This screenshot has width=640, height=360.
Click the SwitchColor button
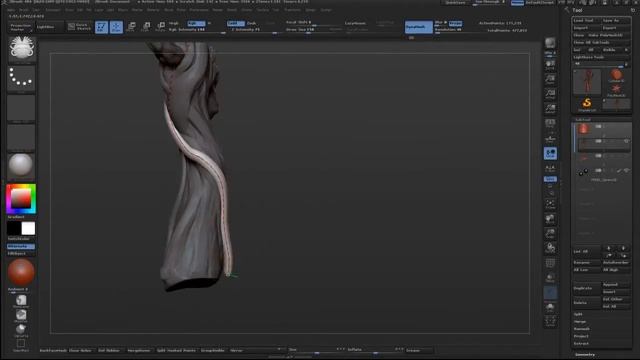(21, 239)
